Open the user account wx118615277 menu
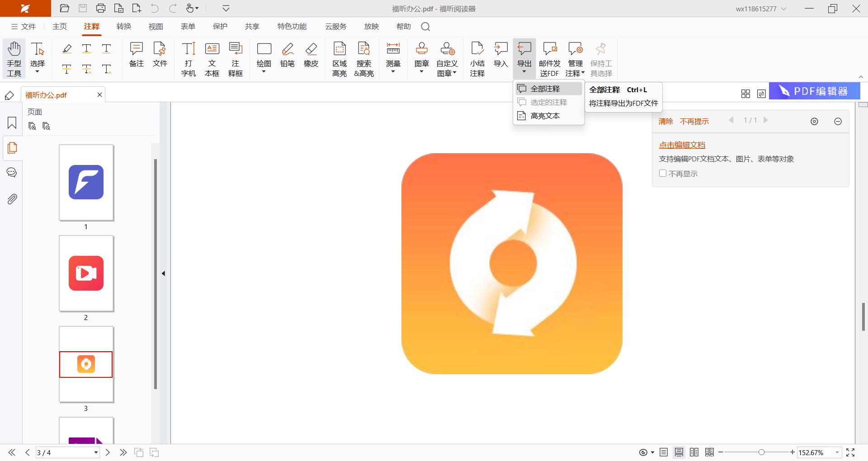The width and height of the screenshot is (868, 461). click(x=761, y=9)
